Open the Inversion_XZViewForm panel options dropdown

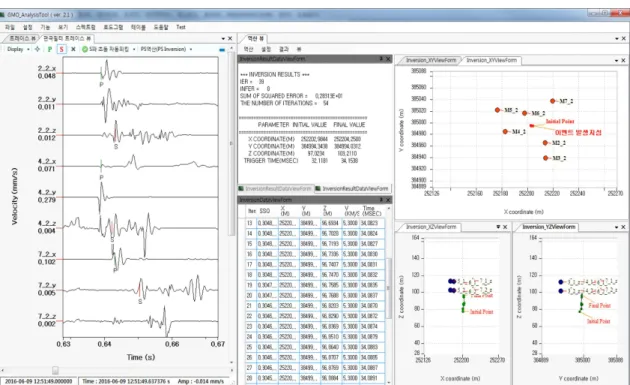(x=498, y=227)
